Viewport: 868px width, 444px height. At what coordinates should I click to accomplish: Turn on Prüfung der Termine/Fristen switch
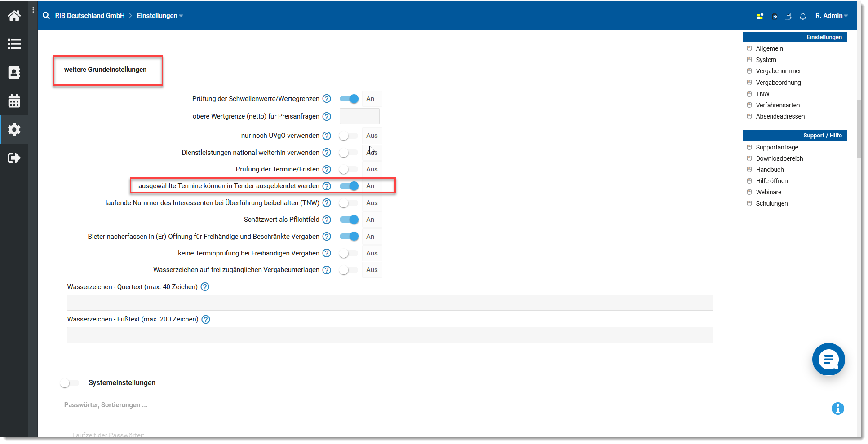pyautogui.click(x=348, y=169)
